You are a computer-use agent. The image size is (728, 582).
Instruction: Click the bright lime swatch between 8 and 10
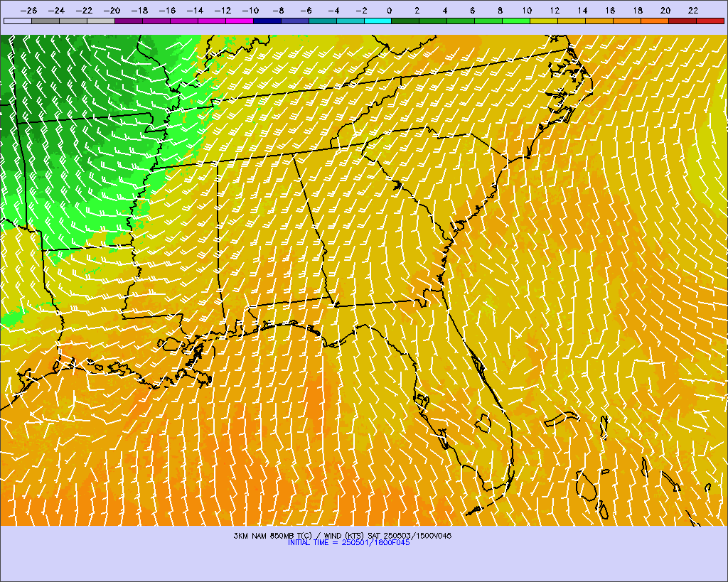tap(516, 21)
